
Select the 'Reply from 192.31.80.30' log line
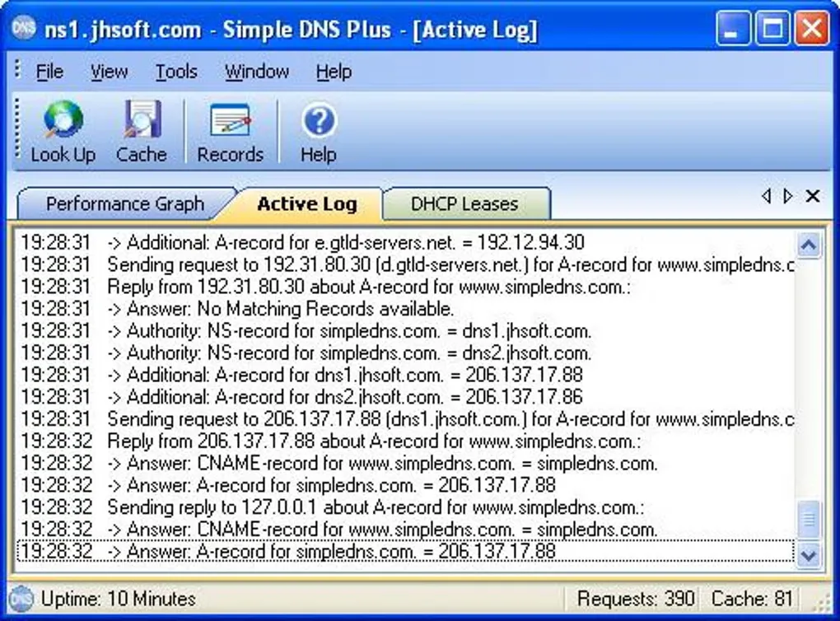[x=405, y=287]
